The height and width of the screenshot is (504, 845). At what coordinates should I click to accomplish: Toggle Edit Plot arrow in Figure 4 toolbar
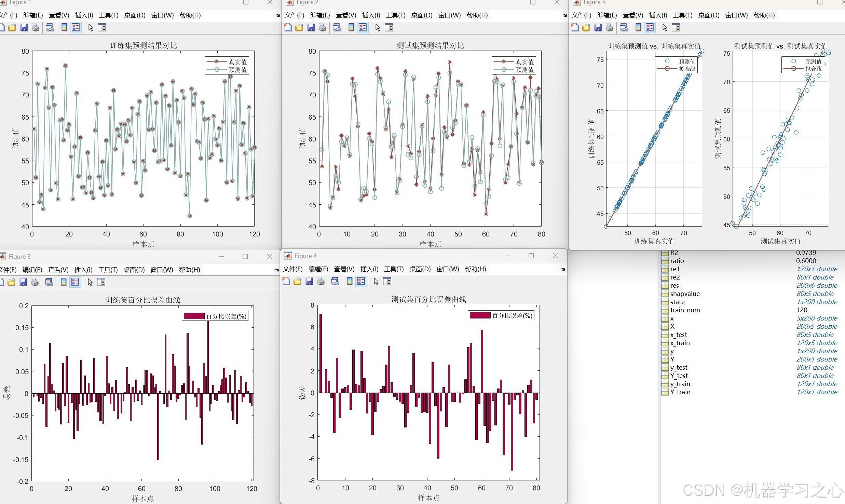point(376,282)
